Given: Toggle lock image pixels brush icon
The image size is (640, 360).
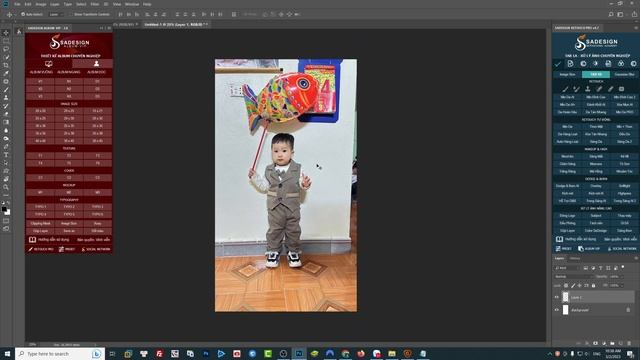Looking at the screenshot, I should coord(573,285).
